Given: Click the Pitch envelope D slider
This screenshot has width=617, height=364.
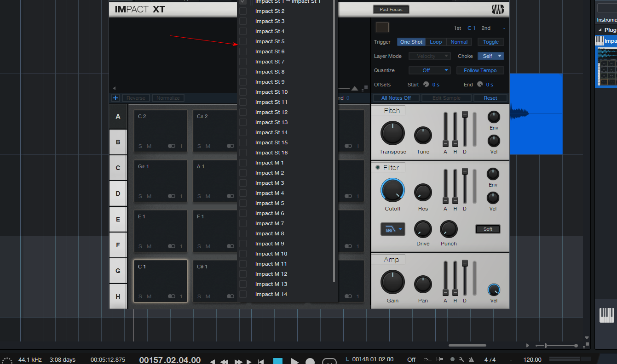Looking at the screenshot, I should point(465,129).
